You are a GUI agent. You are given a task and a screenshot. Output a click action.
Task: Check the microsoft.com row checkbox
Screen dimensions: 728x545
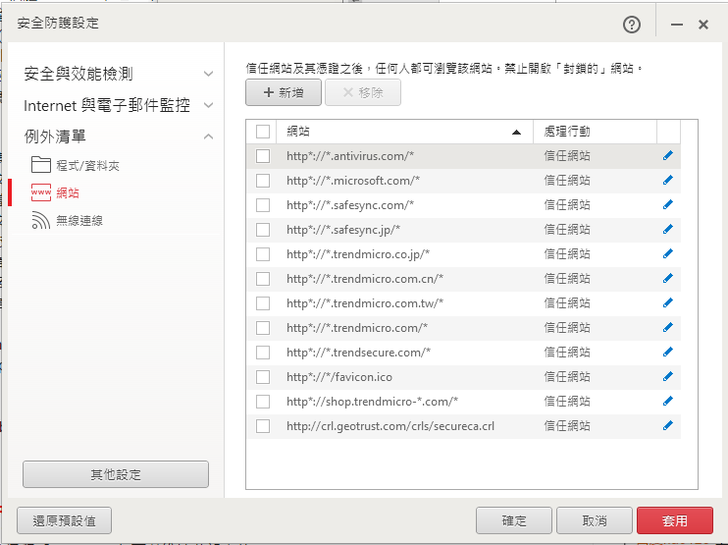263,181
